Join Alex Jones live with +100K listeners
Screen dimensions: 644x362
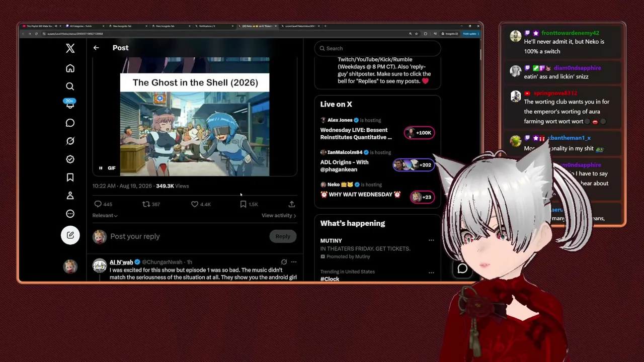click(x=419, y=133)
